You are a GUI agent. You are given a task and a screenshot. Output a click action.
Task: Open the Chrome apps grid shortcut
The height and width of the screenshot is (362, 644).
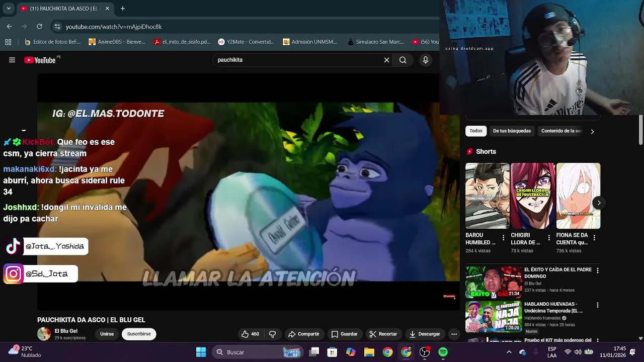point(8,42)
